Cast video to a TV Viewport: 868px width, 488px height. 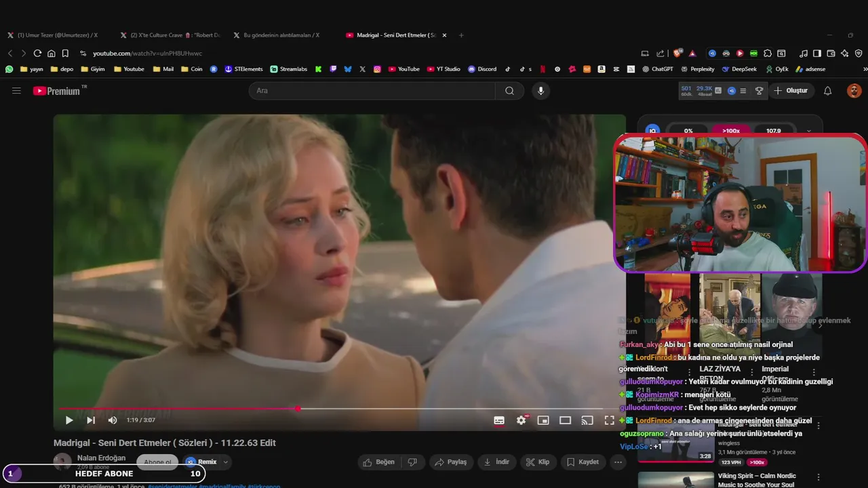point(587,420)
